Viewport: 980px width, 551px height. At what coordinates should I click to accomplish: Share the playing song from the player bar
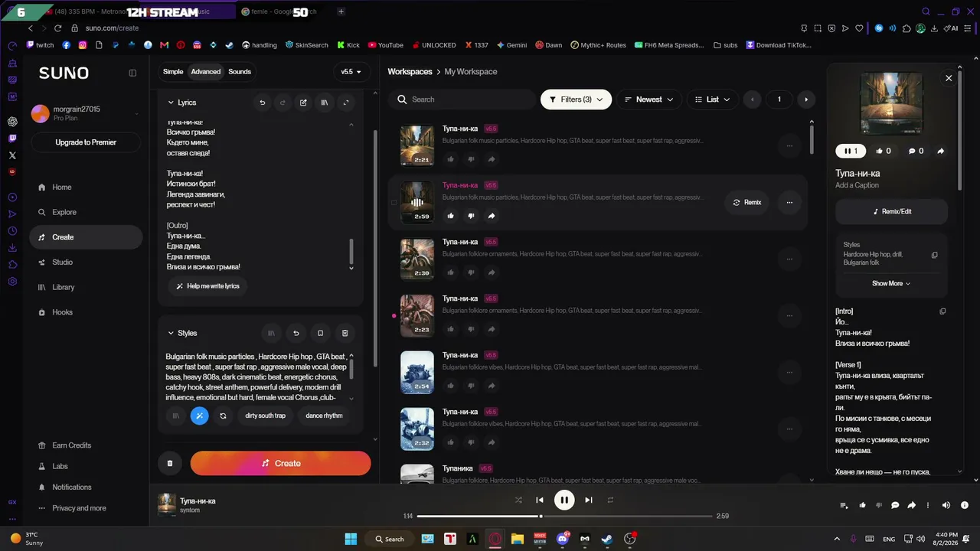[x=912, y=505]
